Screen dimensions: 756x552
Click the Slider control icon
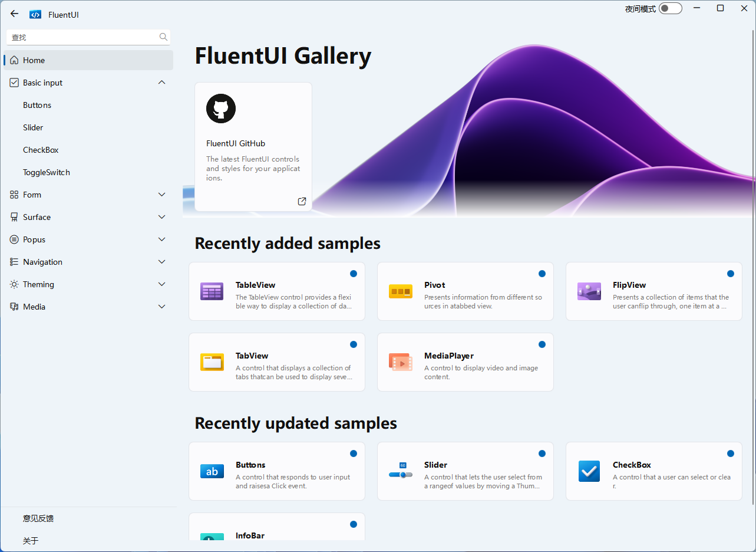pos(401,471)
